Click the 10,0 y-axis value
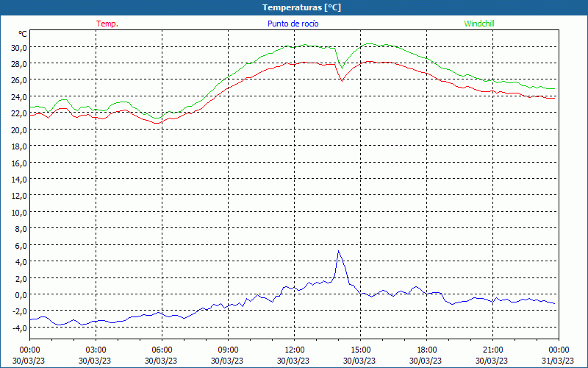588x368 pixels. 19,213
